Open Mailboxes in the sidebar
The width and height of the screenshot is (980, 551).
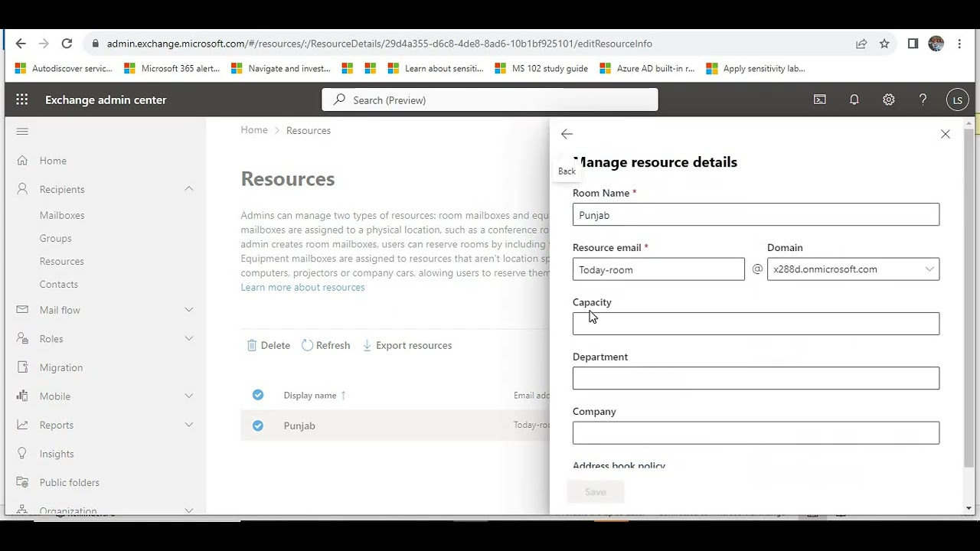tap(62, 215)
